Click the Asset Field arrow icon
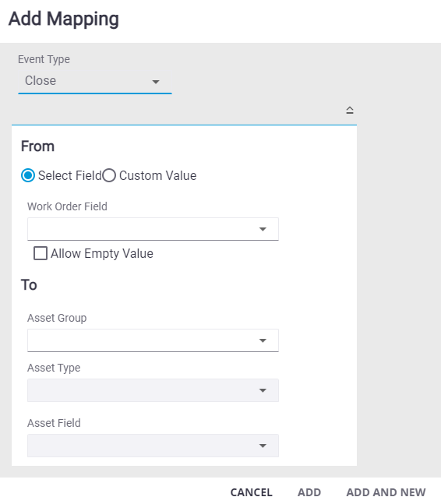Viewport: 441px width, 504px height. click(x=263, y=446)
